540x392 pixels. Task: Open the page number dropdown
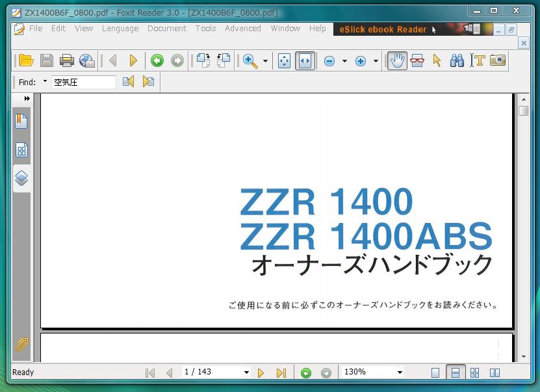[246, 372]
